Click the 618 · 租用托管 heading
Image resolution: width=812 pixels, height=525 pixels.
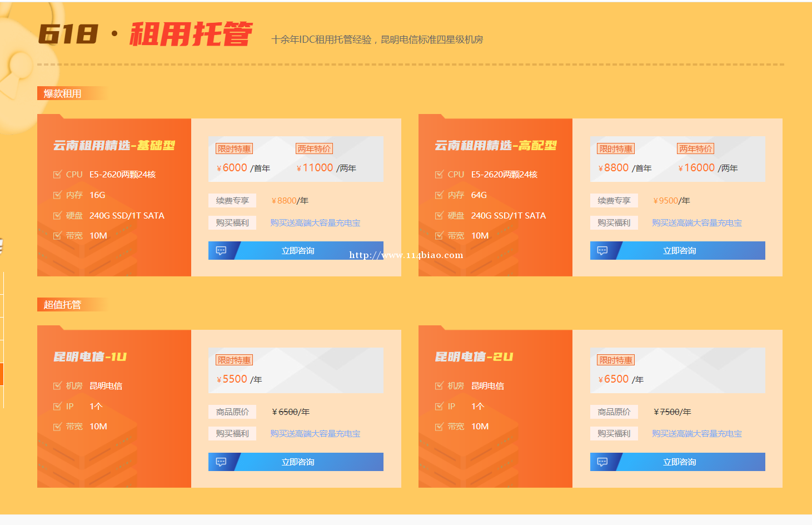point(145,34)
